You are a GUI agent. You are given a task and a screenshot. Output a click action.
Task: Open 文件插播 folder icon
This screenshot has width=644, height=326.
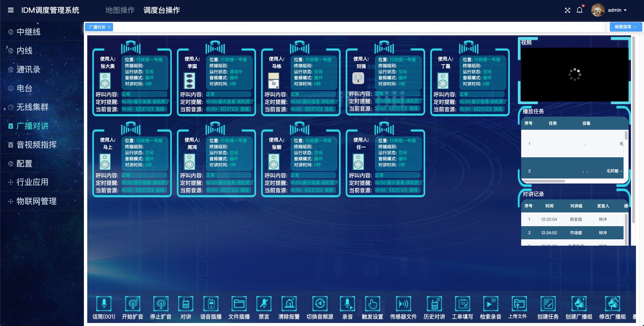pyautogui.click(x=239, y=304)
